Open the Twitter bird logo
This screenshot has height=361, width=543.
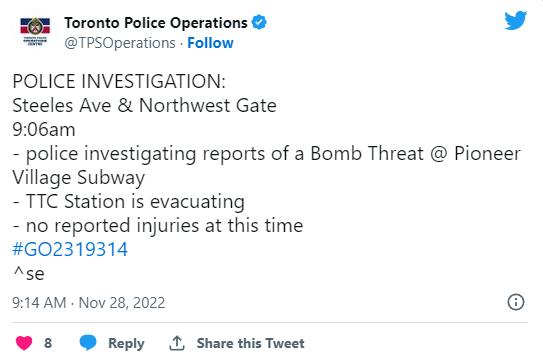tap(516, 21)
